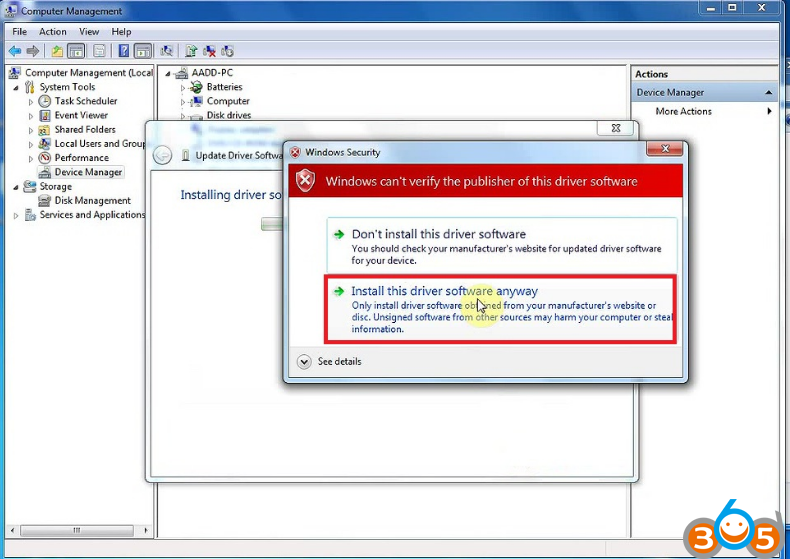Collapse Device Manager actions section arrow

(768, 93)
